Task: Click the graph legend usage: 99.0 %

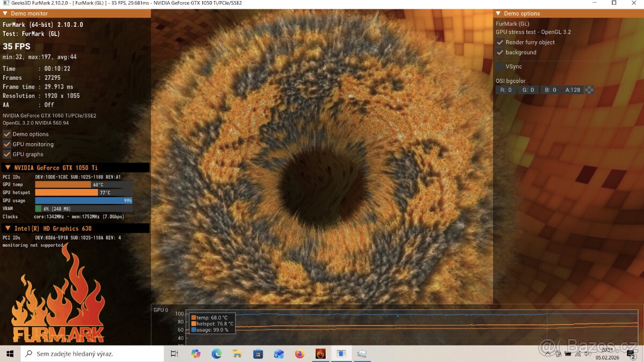Action: (210, 330)
